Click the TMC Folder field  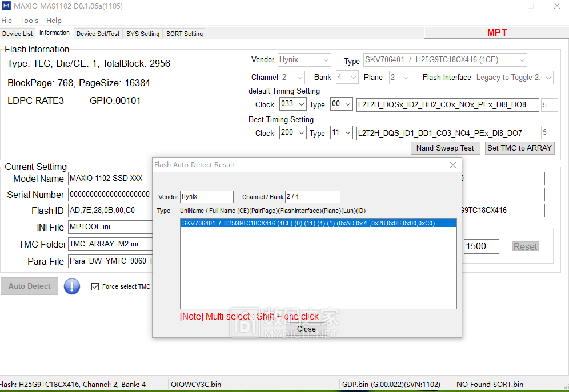click(110, 244)
